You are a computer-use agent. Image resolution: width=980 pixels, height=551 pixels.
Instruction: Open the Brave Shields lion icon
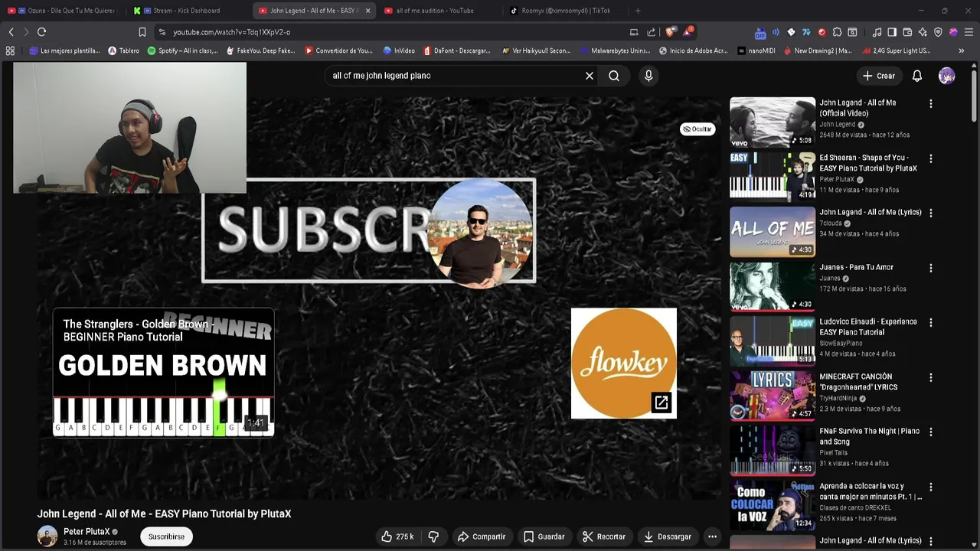[x=670, y=32]
